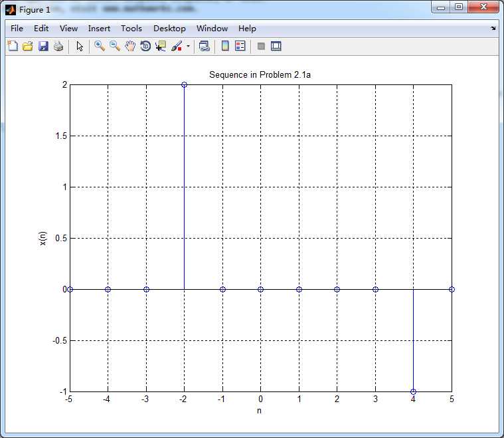Image resolution: width=504 pixels, height=438 pixels.
Task: Click the Link Plot icon
Action: (204, 46)
